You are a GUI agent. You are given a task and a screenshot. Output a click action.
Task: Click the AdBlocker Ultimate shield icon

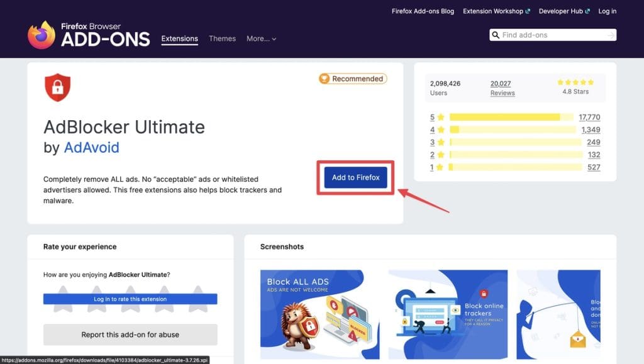click(x=57, y=87)
